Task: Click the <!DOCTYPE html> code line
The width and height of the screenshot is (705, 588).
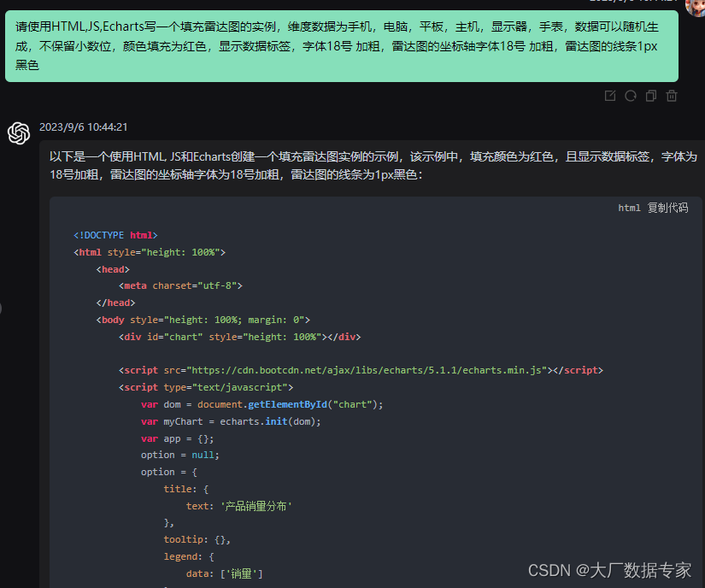Action: [115, 235]
